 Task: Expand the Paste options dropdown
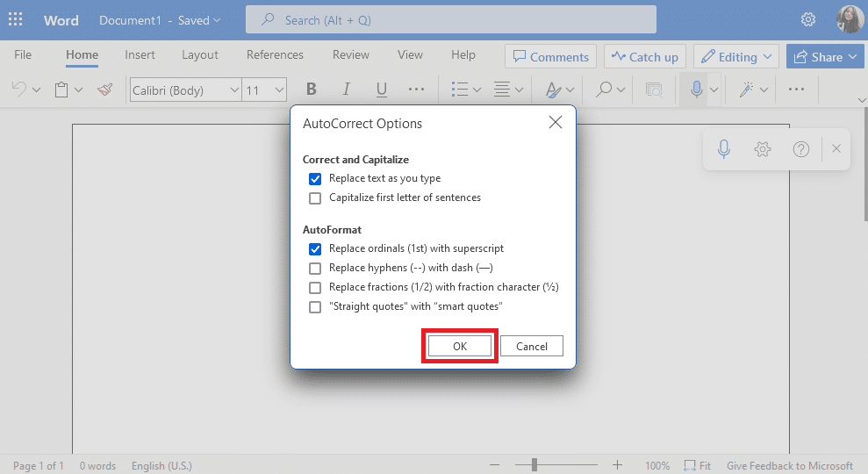point(79,90)
